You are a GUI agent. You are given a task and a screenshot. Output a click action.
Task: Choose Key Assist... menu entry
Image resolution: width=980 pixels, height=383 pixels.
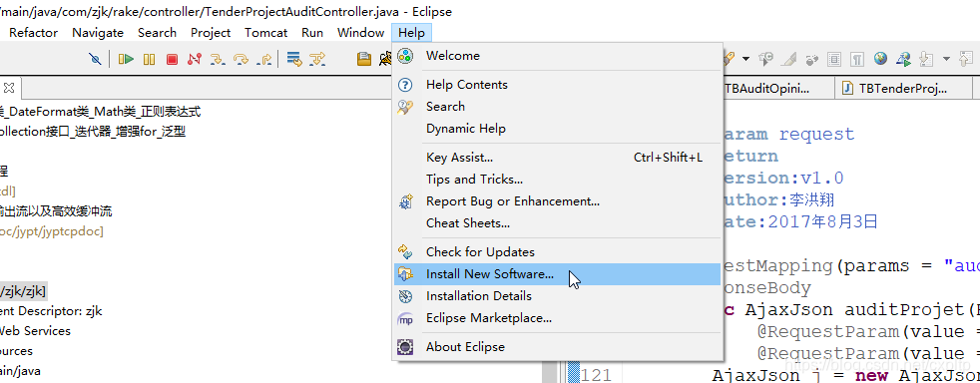558,158
